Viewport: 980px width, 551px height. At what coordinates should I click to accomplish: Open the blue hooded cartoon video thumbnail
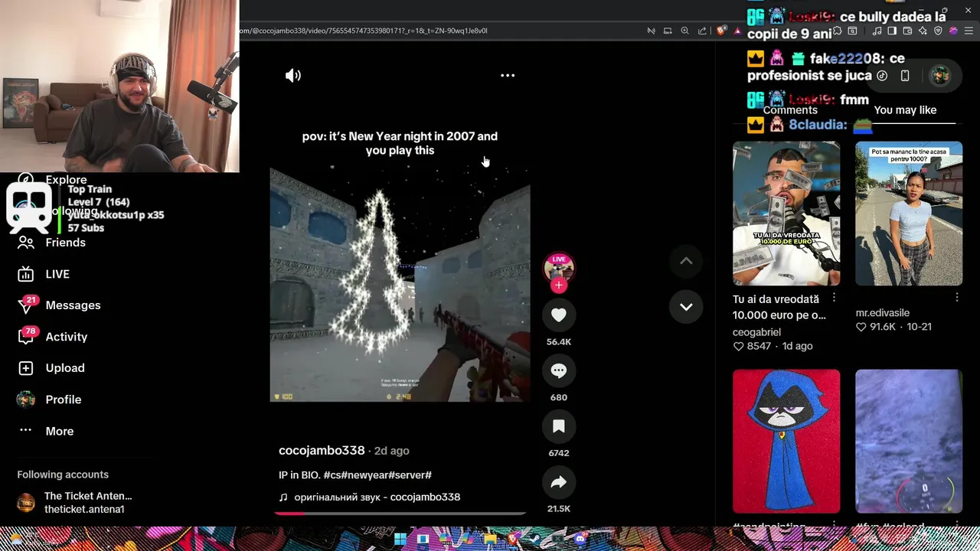(x=786, y=441)
